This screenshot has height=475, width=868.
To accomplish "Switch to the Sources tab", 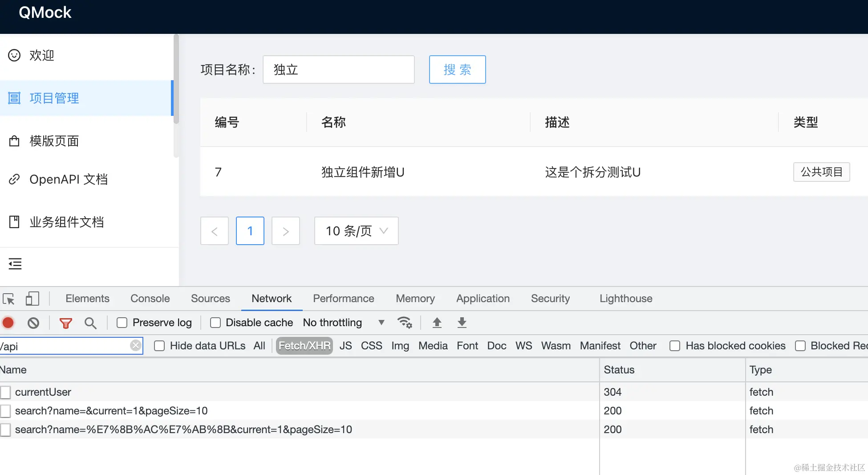I will point(211,299).
